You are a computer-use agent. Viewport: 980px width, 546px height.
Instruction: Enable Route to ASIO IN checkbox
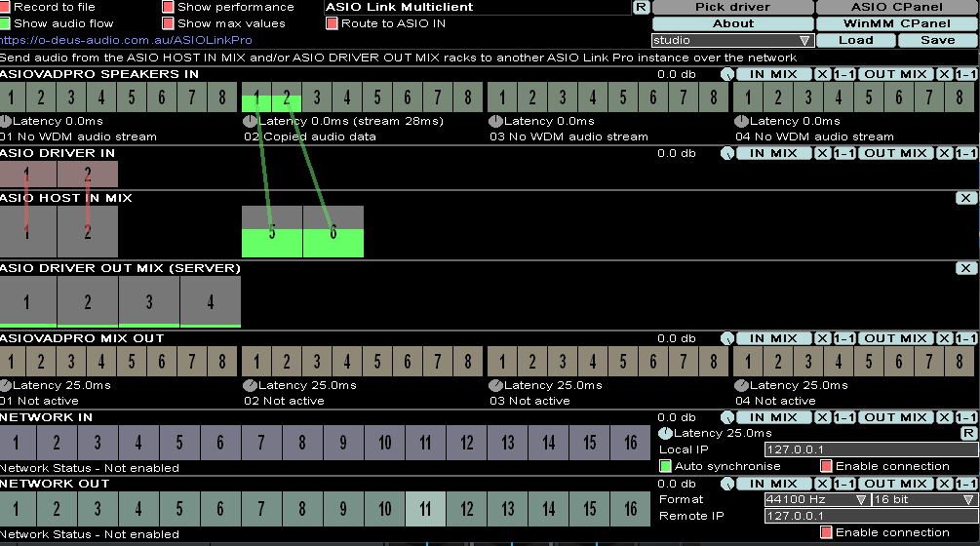click(332, 23)
